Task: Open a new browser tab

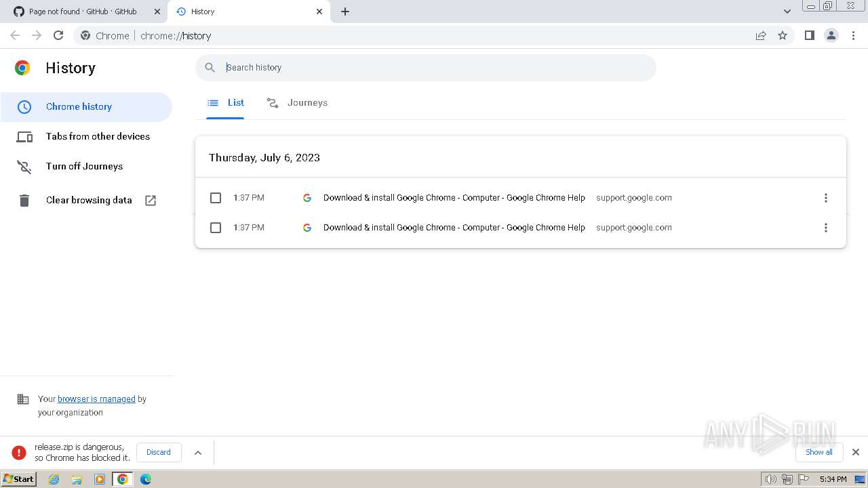Action: [345, 12]
